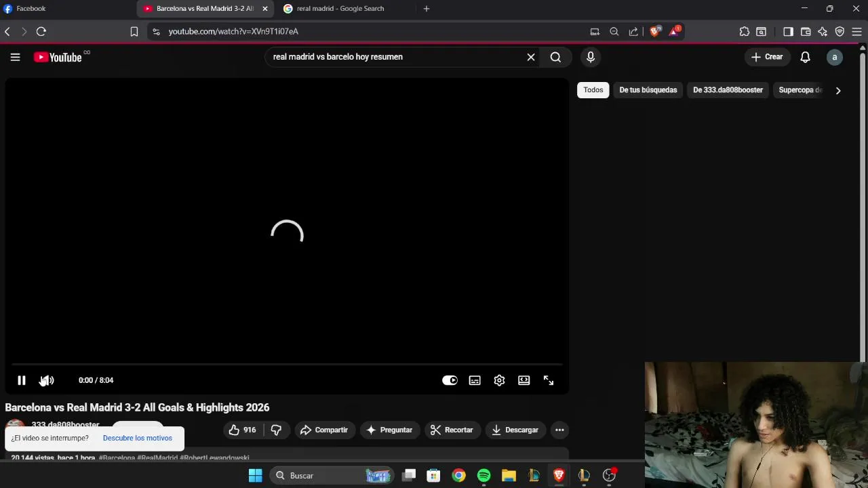
Task: Open a new browser tab
Action: click(427, 9)
